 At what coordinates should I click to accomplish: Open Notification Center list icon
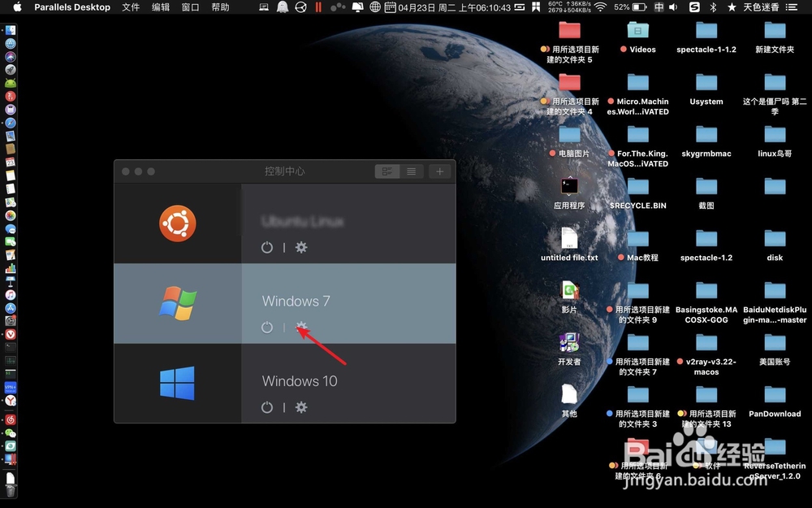tap(791, 7)
